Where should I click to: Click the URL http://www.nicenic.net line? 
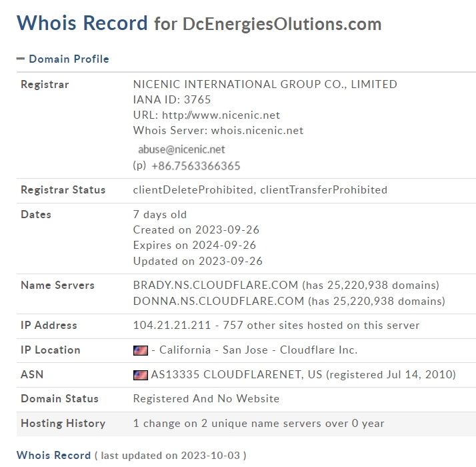tap(207, 115)
